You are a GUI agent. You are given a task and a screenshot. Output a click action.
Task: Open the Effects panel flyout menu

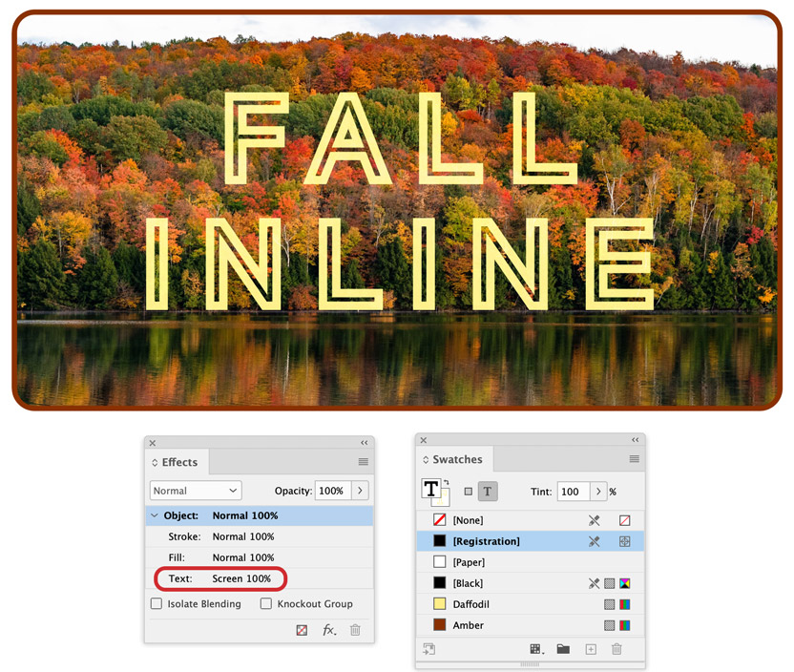click(363, 461)
